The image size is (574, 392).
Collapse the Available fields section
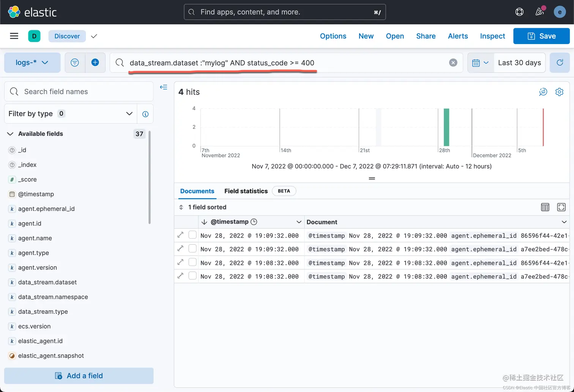(10, 134)
